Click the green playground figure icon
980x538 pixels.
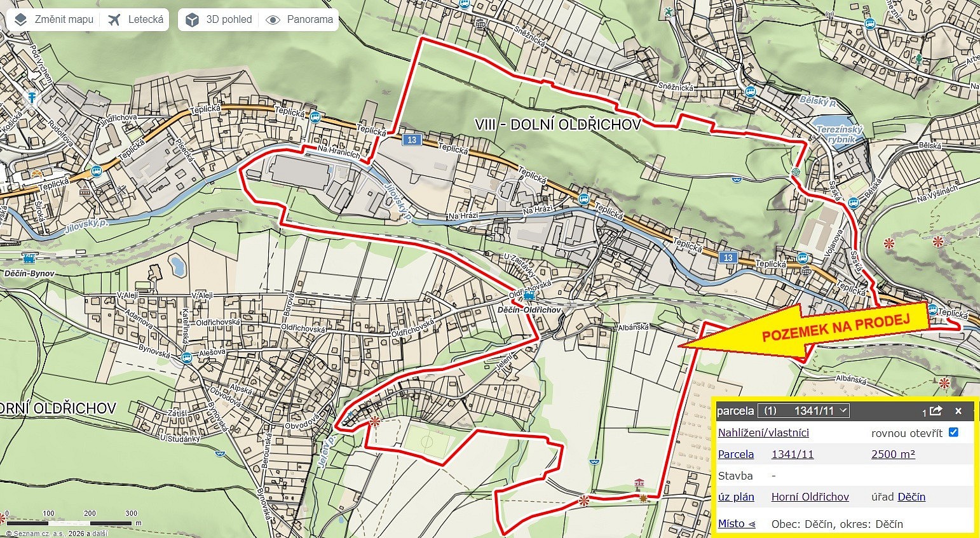(668, 11)
